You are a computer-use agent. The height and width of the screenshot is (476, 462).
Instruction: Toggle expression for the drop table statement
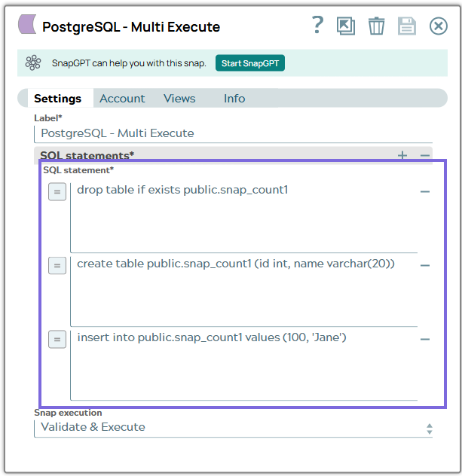[x=57, y=191]
